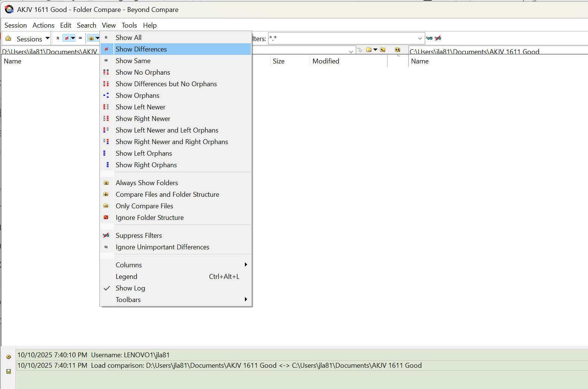Select Compare Files and Folder Structure
Image resolution: width=588 pixels, height=389 pixels.
pyautogui.click(x=175, y=194)
